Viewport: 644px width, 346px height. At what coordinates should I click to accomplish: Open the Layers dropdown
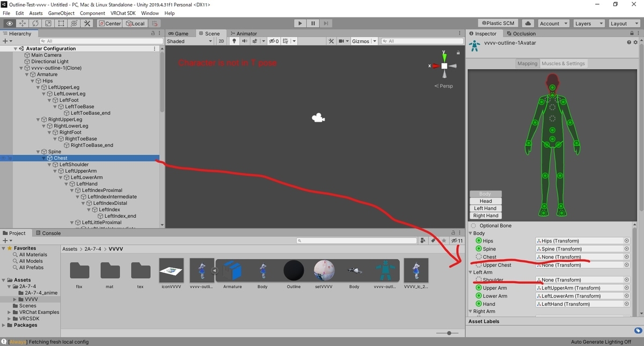pyautogui.click(x=588, y=24)
